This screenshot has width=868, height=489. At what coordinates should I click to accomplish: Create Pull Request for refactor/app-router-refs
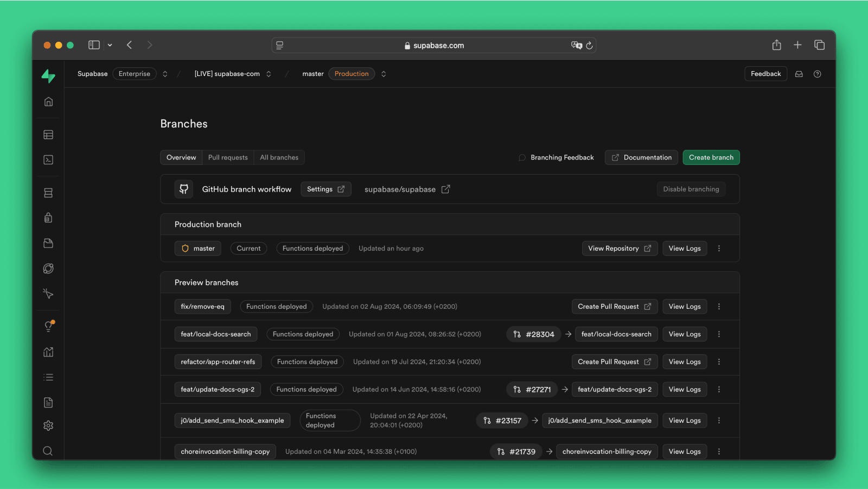coord(615,362)
